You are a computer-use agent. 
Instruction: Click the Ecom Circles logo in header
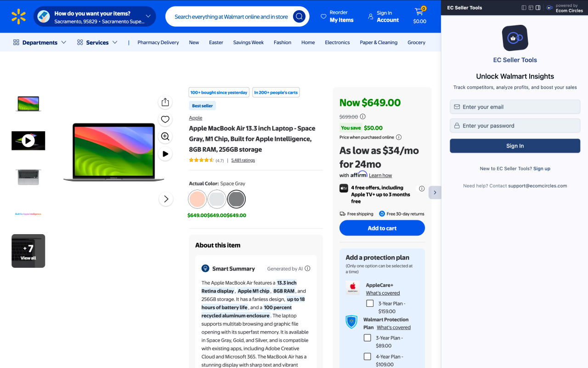549,8
